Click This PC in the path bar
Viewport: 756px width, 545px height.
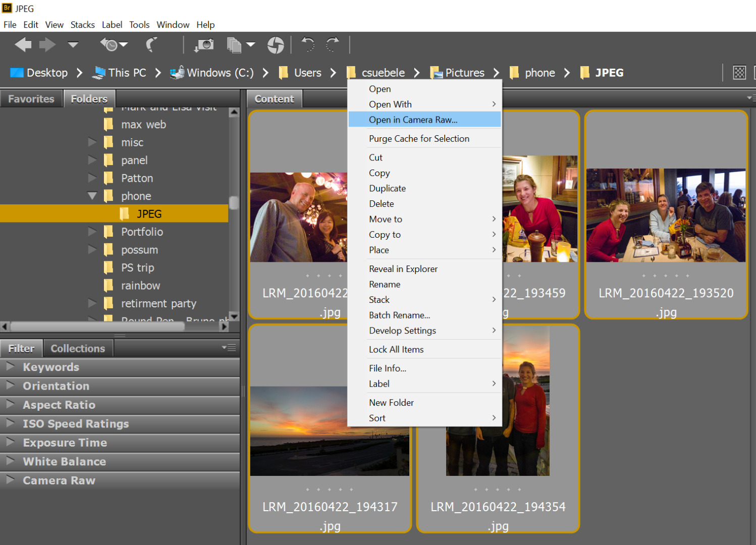coord(119,73)
